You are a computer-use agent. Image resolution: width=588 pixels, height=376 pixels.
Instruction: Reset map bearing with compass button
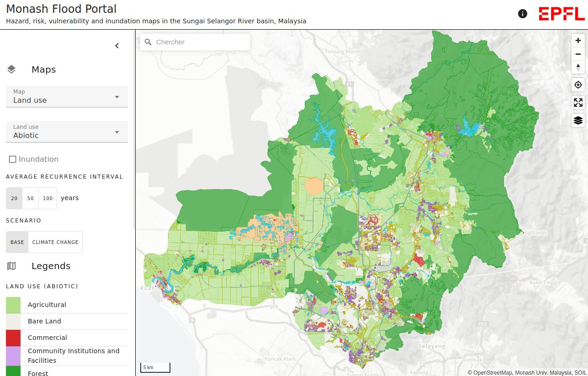pyautogui.click(x=578, y=67)
